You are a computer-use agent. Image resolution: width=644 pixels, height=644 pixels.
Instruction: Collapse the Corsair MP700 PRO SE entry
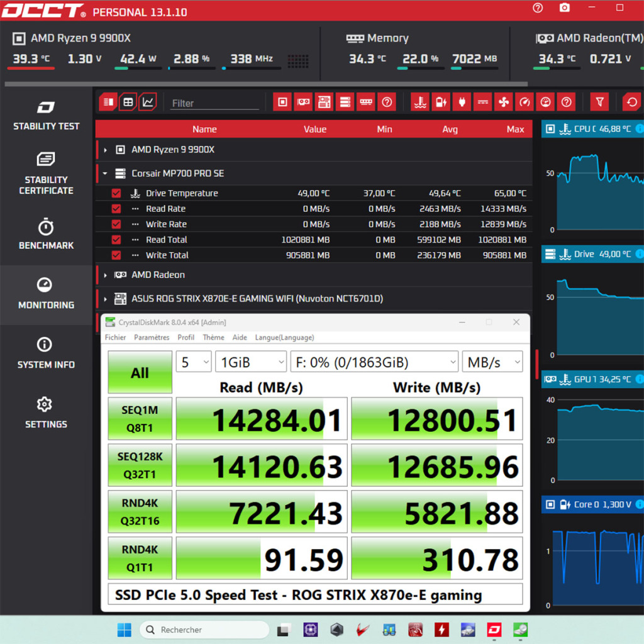click(x=104, y=173)
